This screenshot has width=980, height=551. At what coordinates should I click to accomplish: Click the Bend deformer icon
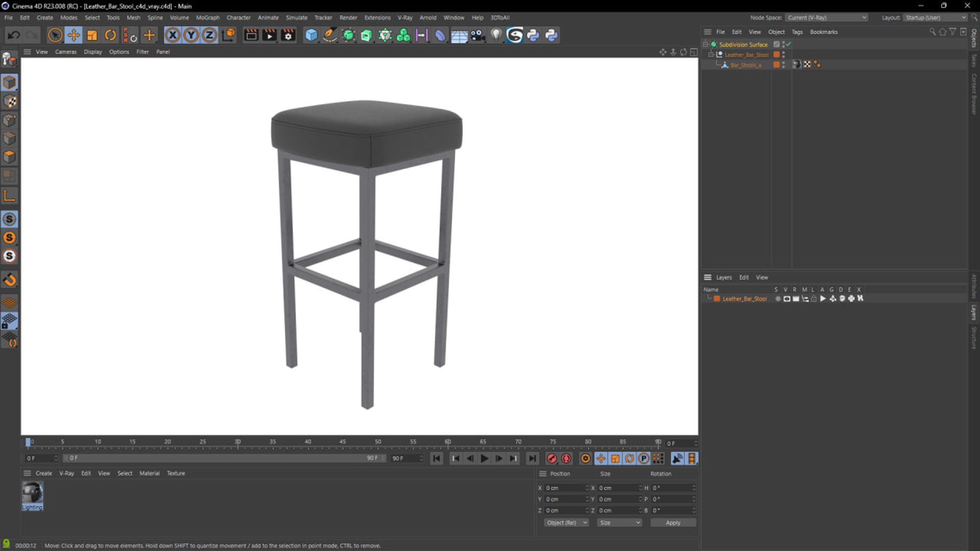point(440,35)
